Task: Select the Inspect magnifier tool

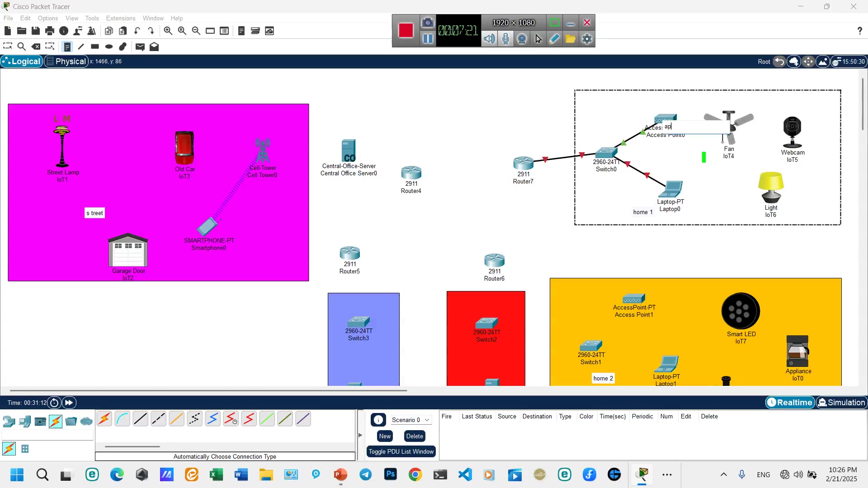Action: tap(21, 47)
